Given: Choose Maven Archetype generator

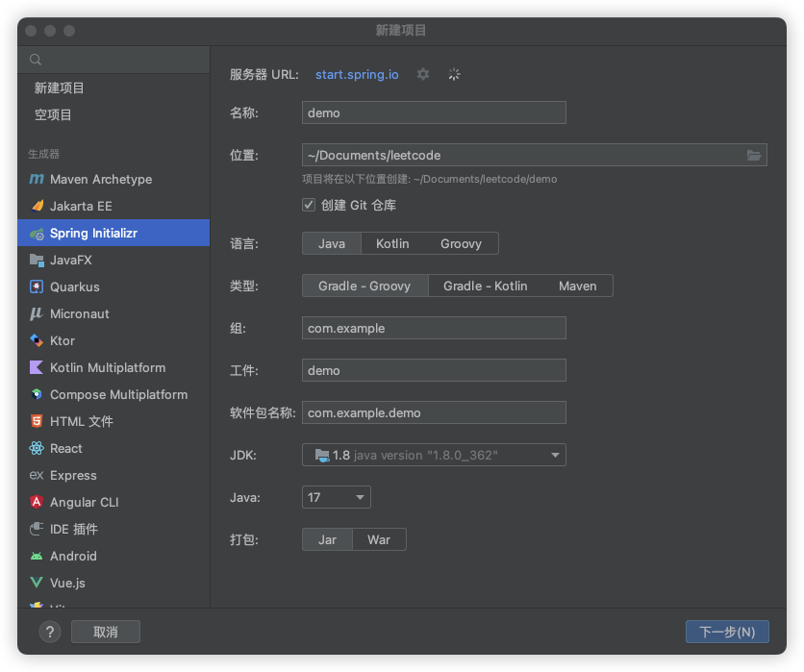Looking at the screenshot, I should [113, 180].
